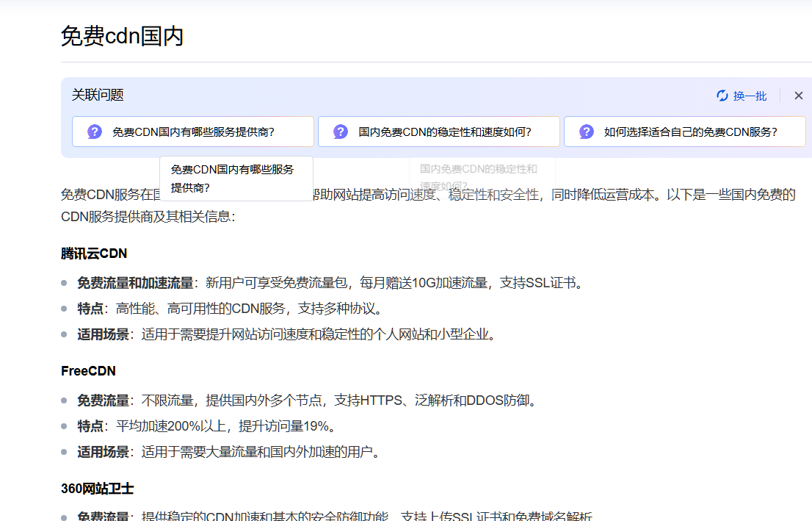Click question mark icon for 免费CDN国内有哪些服务提供商

pos(95,132)
